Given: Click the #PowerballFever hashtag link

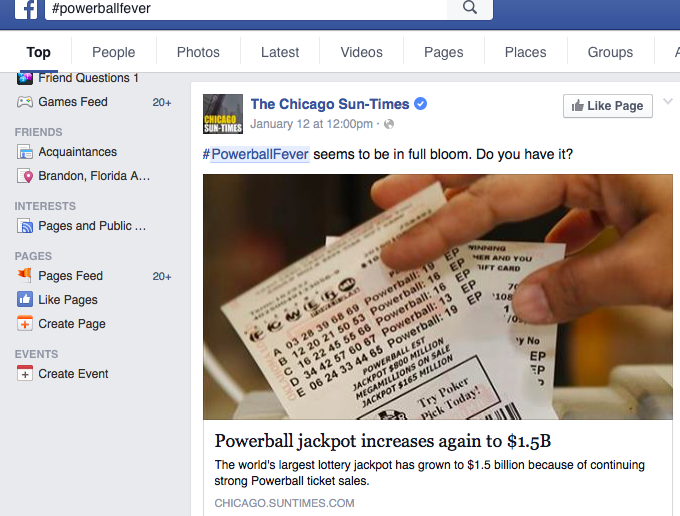Looking at the screenshot, I should coord(256,154).
